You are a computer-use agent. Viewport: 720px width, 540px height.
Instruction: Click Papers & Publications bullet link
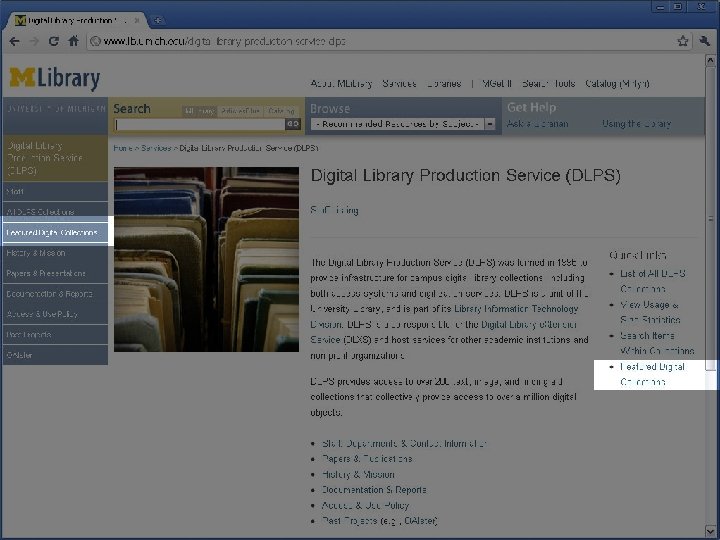click(x=367, y=459)
